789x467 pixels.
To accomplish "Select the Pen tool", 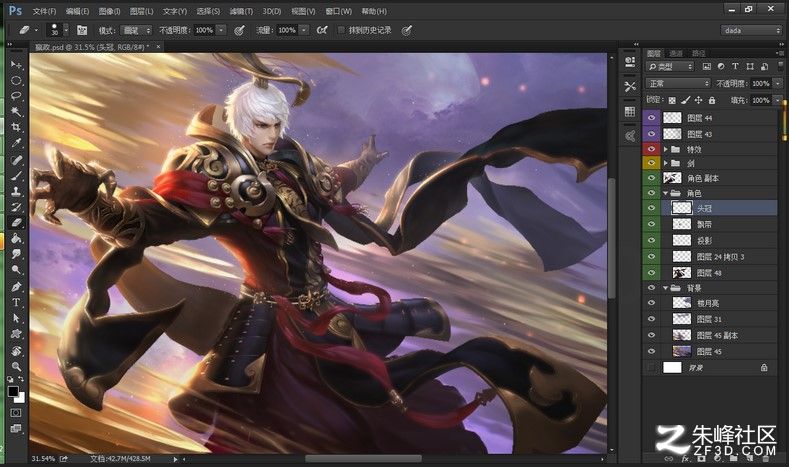I will [16, 286].
